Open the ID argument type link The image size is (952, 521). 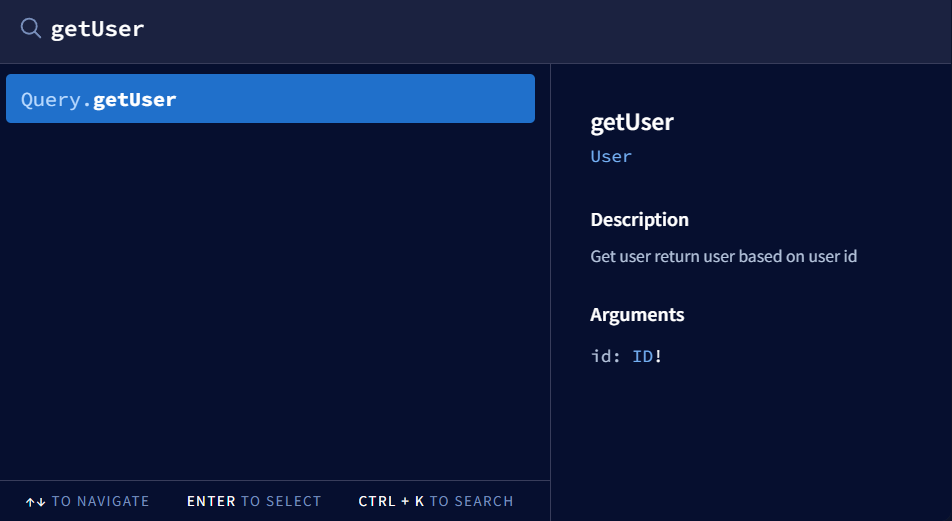pos(642,356)
